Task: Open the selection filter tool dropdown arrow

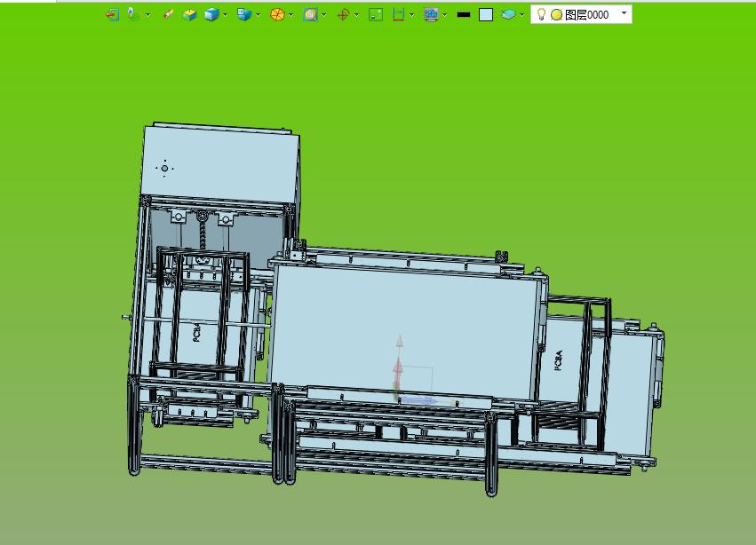Action: 148,15
